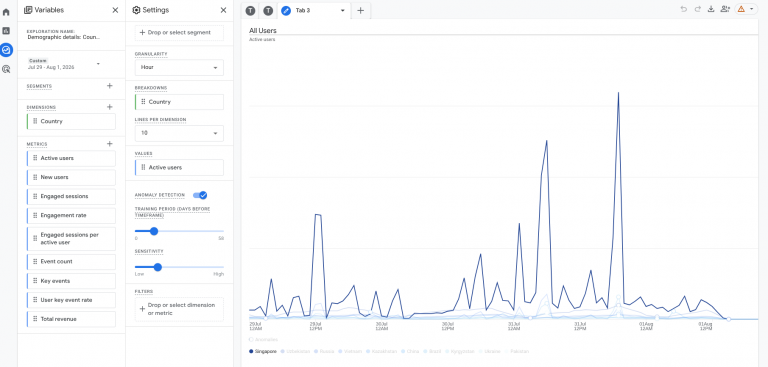This screenshot has width=768, height=367.
Task: Click the Active users metric
Action: tap(72, 158)
